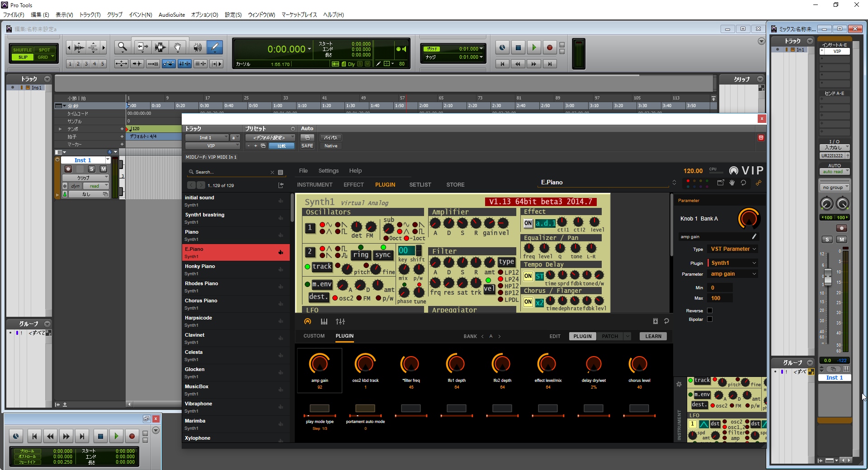Toggle the SAFE automation button
Image resolution: width=868 pixels, height=470 pixels.
[307, 146]
